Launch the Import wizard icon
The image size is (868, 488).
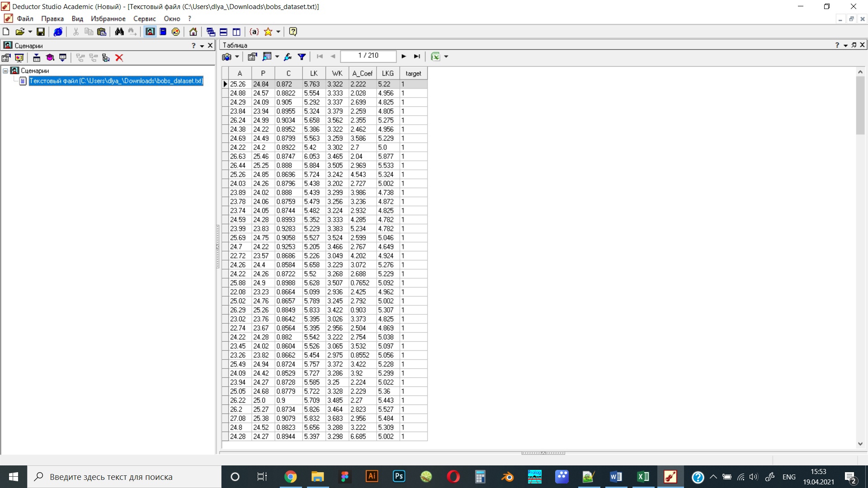37,57
